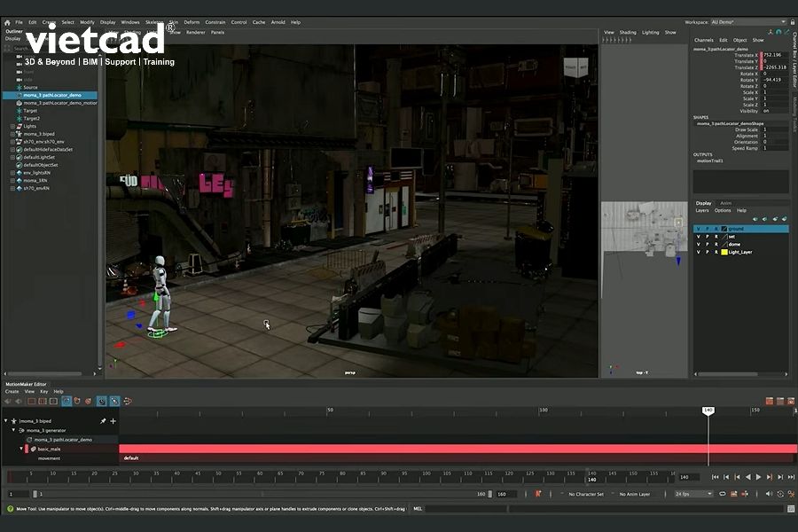Collapse the moma_3 biped row in MotionMaker
Viewport: 798px width, 532px height.
tap(5, 421)
